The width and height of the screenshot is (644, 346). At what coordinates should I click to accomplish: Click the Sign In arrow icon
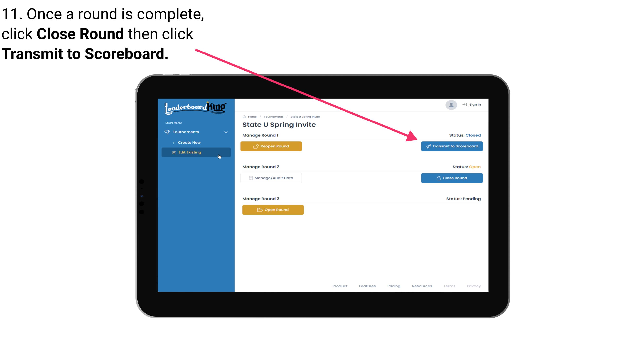[x=464, y=104]
